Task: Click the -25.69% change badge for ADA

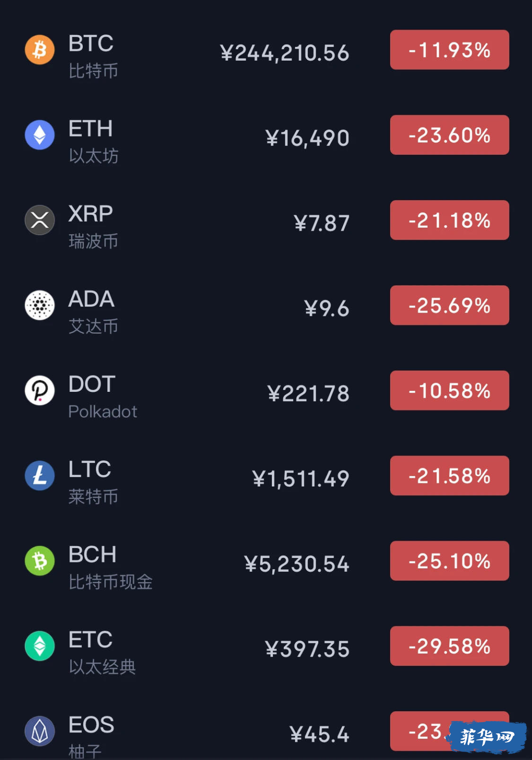Action: [x=450, y=305]
